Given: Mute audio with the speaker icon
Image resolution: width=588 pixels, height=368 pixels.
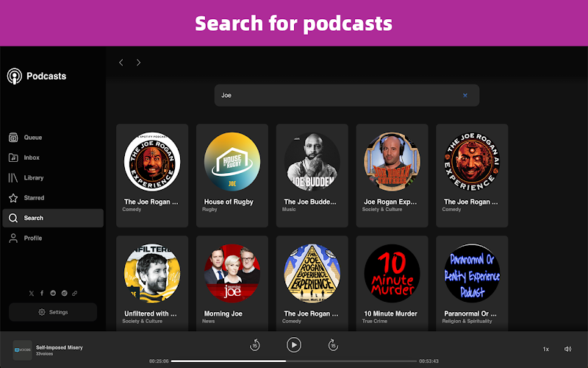Looking at the screenshot, I should coord(567,349).
